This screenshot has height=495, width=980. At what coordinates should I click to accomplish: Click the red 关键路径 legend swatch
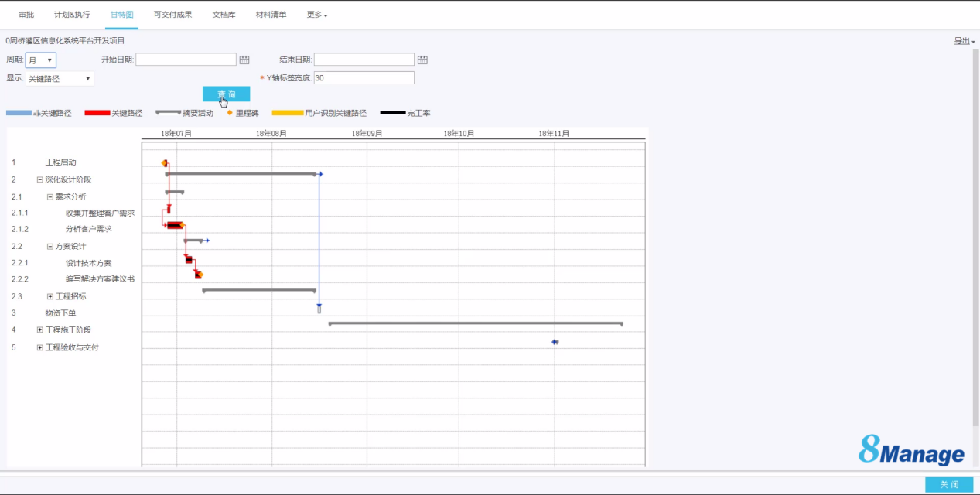point(97,113)
